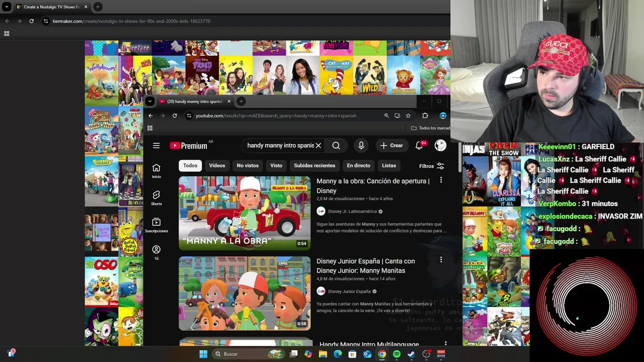Image resolution: width=644 pixels, height=362 pixels.
Task: Open options menu for Handy Manny Intro Multilanguage
Action: click(x=445, y=344)
